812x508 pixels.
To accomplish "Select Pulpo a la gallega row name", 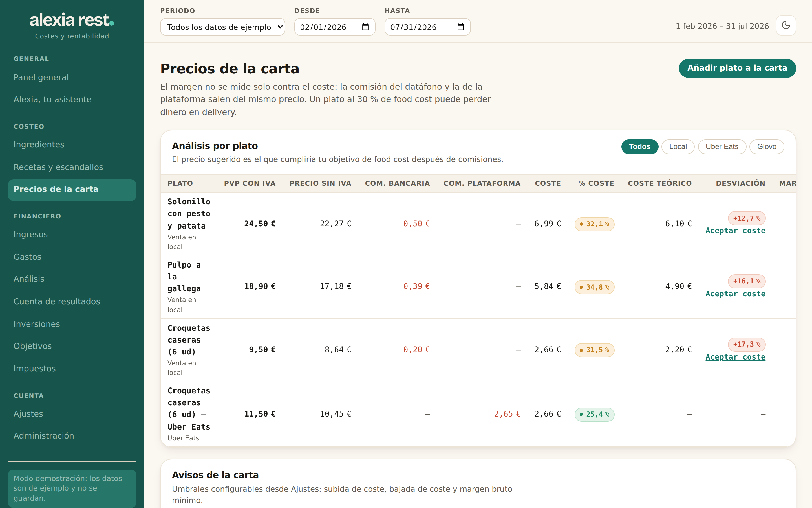I will 184,277.
